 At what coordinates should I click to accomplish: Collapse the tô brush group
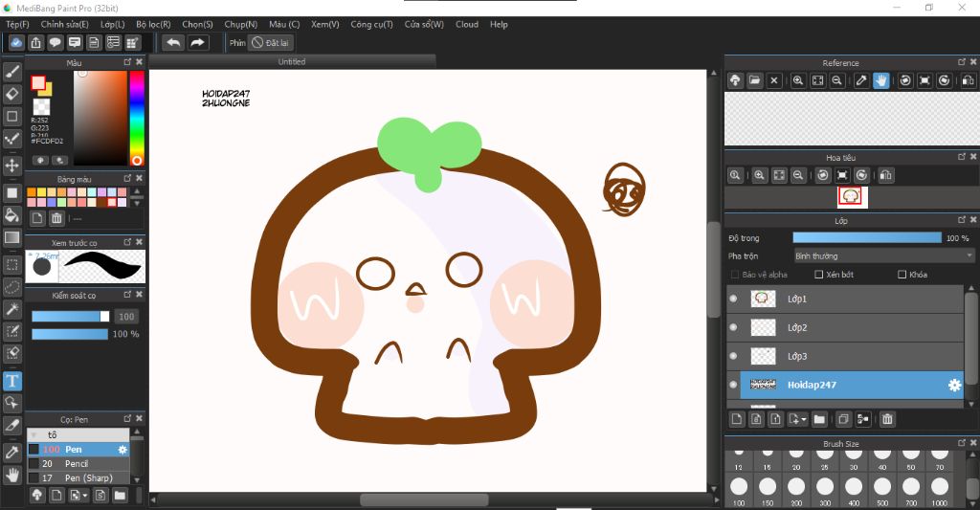(x=34, y=434)
